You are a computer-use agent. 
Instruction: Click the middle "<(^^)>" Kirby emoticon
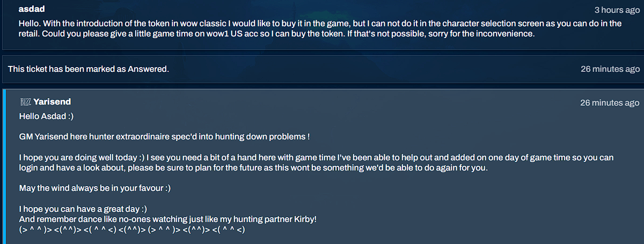tap(132, 230)
